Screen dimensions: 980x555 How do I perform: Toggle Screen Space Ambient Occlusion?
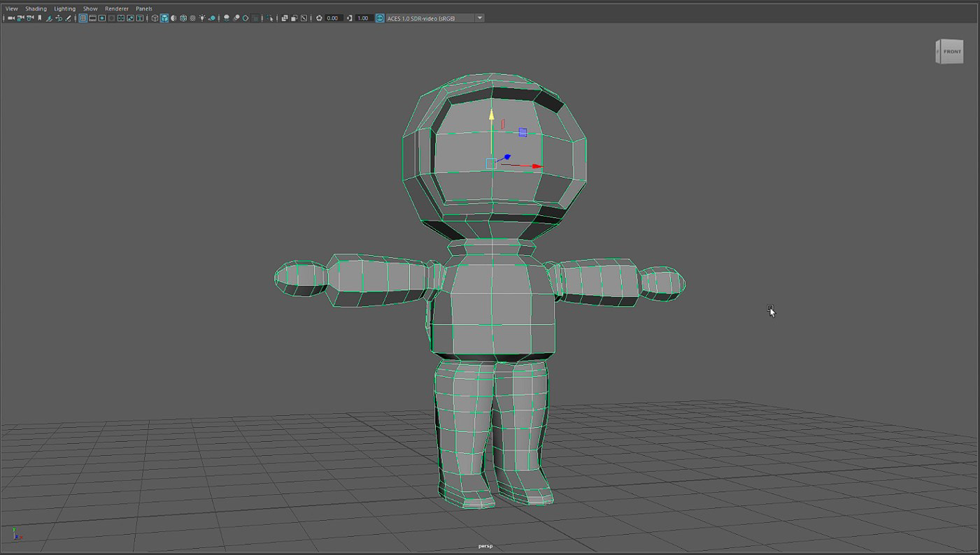[x=226, y=18]
